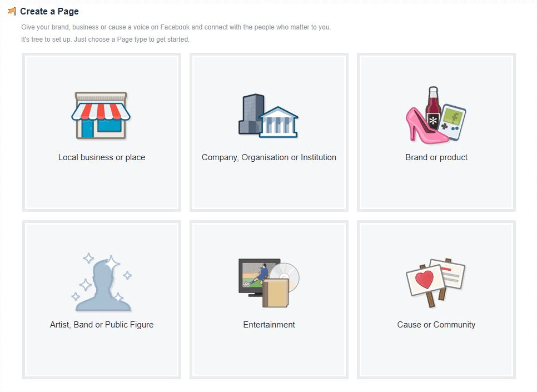This screenshot has height=392, width=537.
Task: Click Artist, Band or Public Figure label
Action: pos(102,325)
